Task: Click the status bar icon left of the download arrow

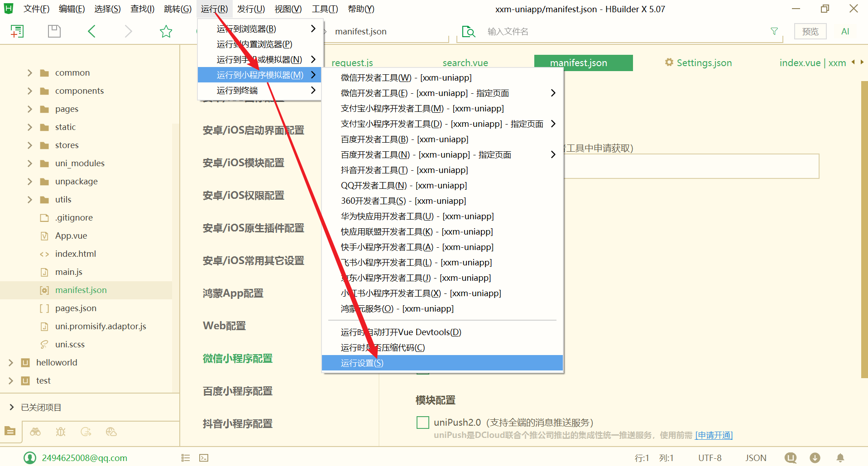Action: [791, 458]
